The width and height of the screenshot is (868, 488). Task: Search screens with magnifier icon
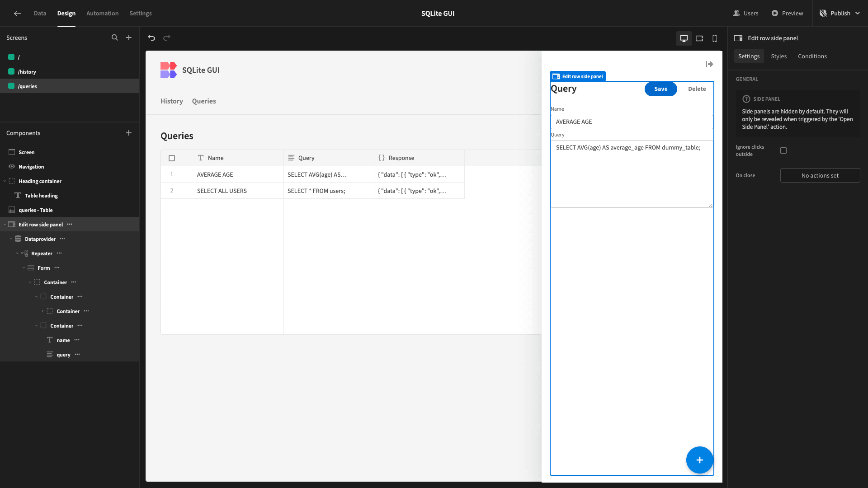tap(115, 38)
